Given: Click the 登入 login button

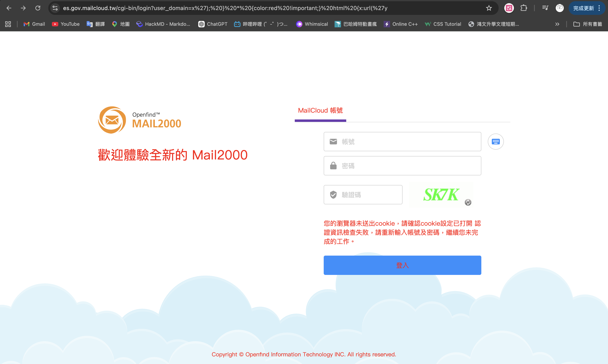Looking at the screenshot, I should [x=402, y=265].
